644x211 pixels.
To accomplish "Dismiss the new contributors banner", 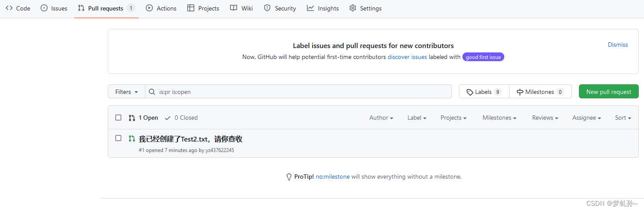I will 618,45.
